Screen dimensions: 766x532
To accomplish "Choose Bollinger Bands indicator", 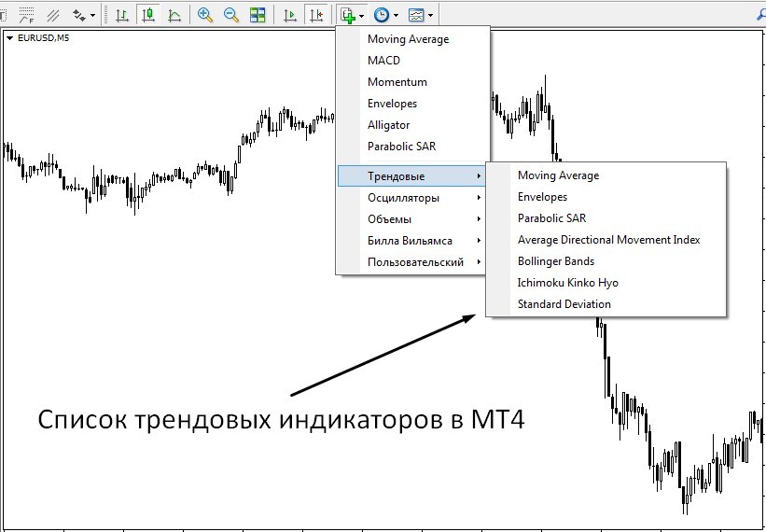I will pyautogui.click(x=606, y=261).
